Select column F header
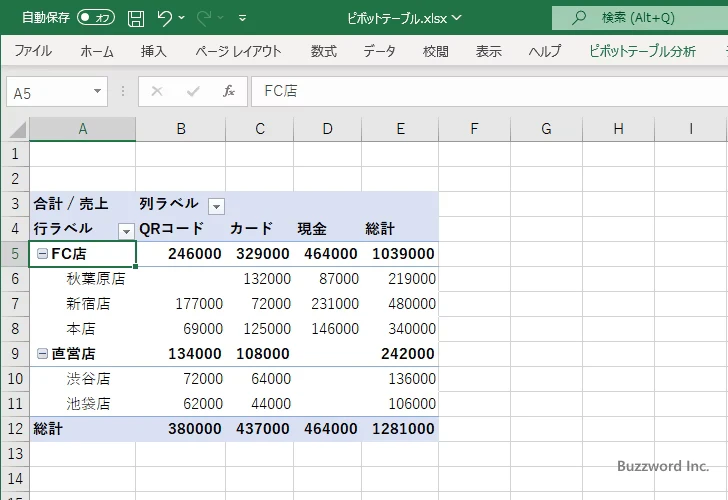728x500 pixels. pos(474,129)
